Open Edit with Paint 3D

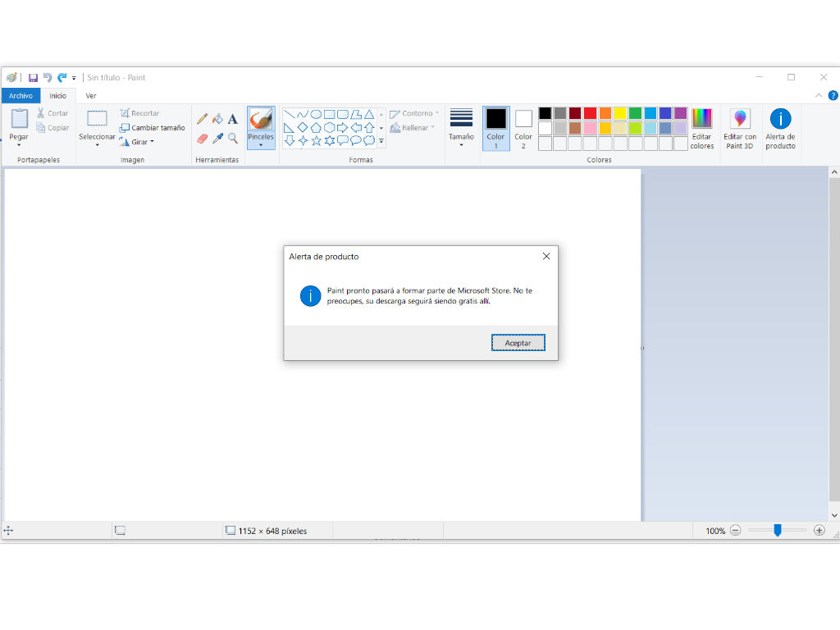(x=740, y=128)
